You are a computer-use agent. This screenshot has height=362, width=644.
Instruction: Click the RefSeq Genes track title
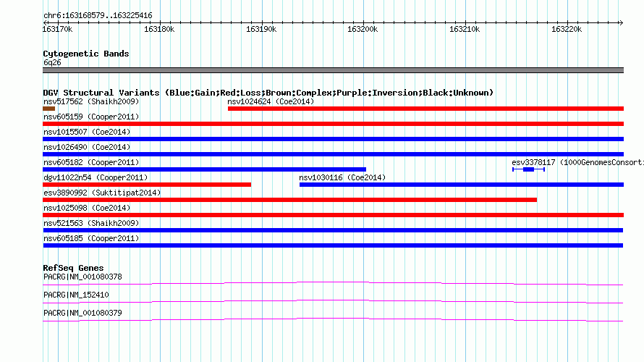tap(73, 268)
